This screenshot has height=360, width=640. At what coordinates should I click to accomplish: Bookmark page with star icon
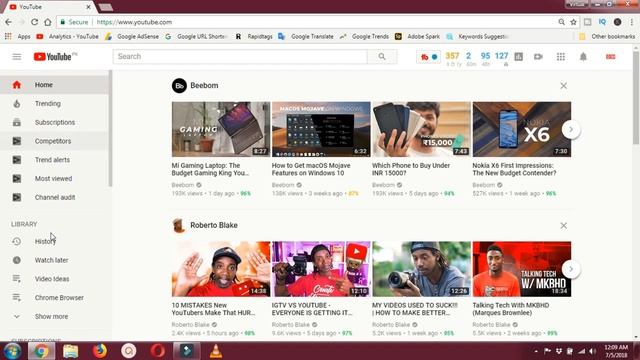(x=573, y=22)
